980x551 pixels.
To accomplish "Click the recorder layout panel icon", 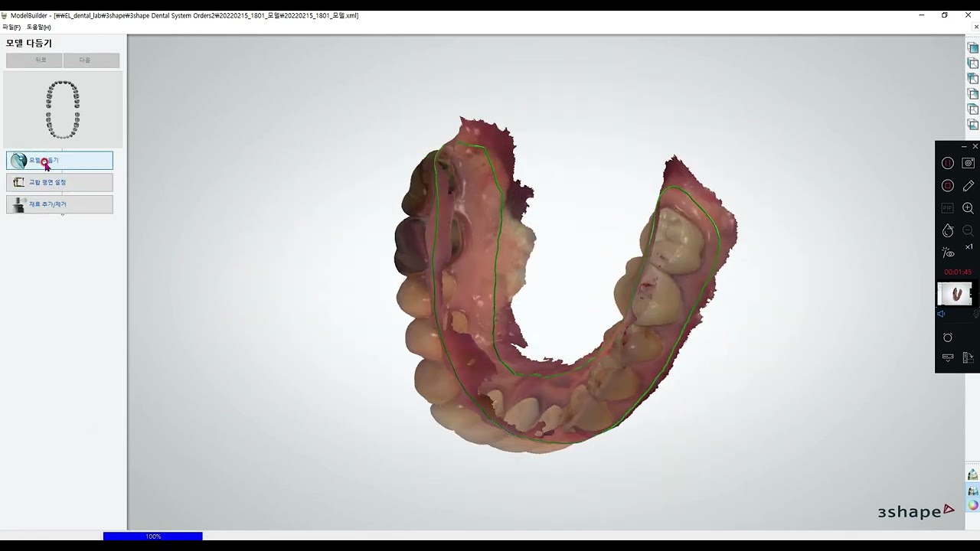I will click(969, 357).
